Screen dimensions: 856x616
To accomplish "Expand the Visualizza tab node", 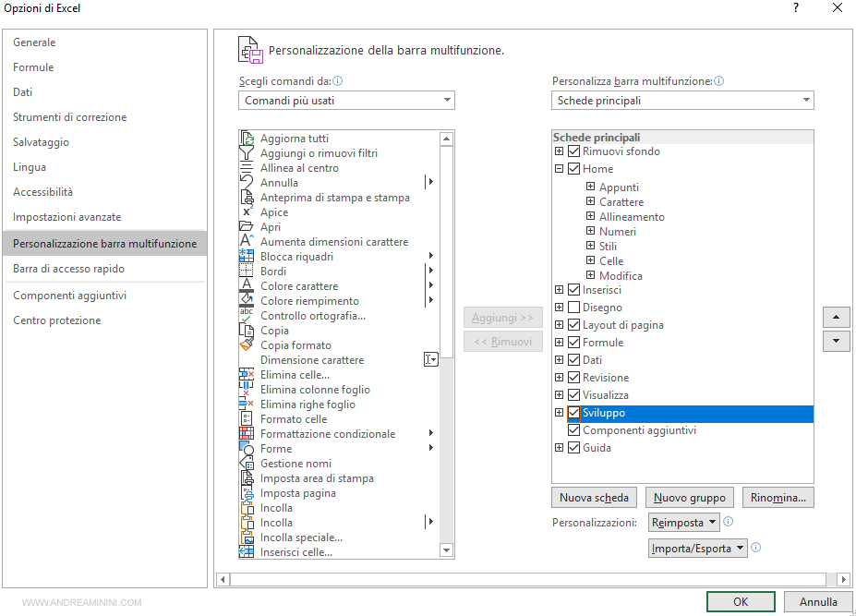I will click(559, 395).
